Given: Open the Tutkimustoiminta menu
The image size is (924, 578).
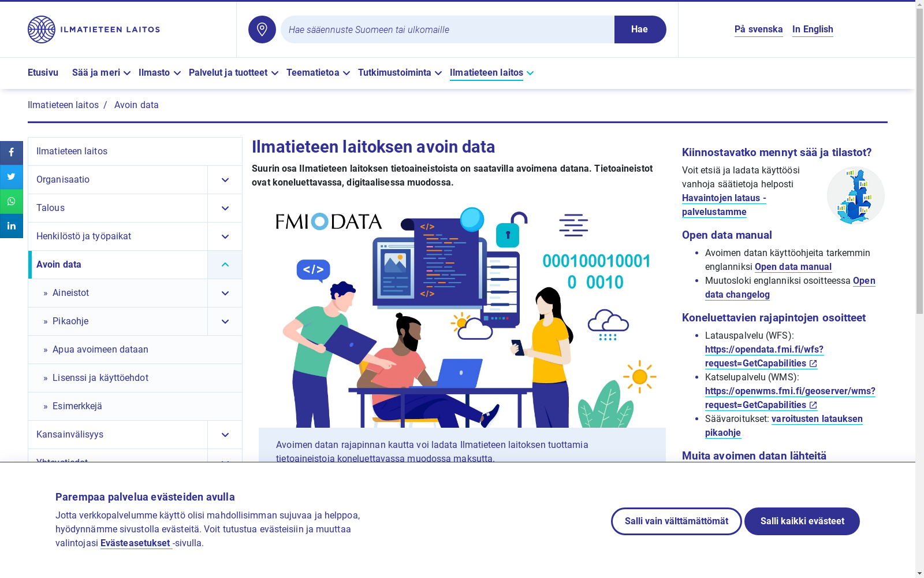Looking at the screenshot, I should point(394,73).
